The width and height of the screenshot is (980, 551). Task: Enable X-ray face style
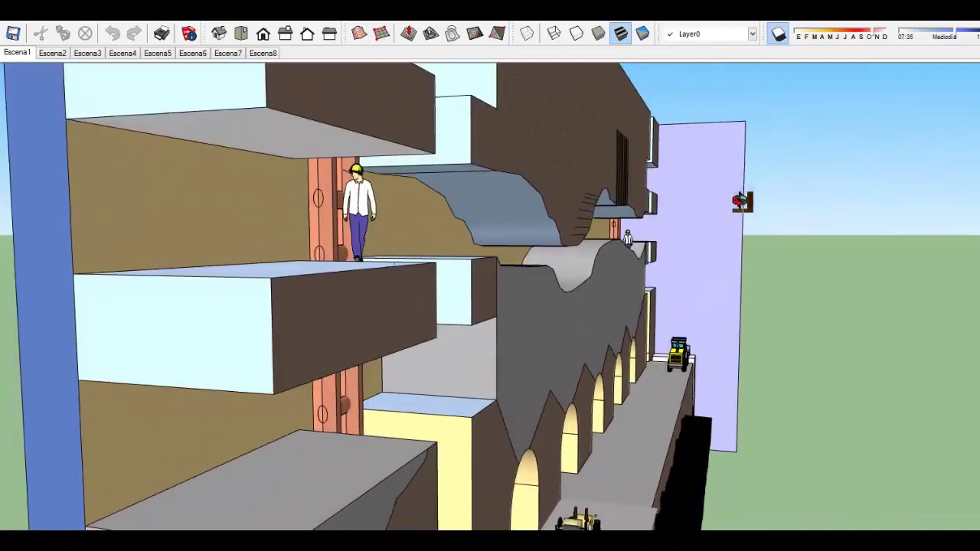[x=527, y=34]
